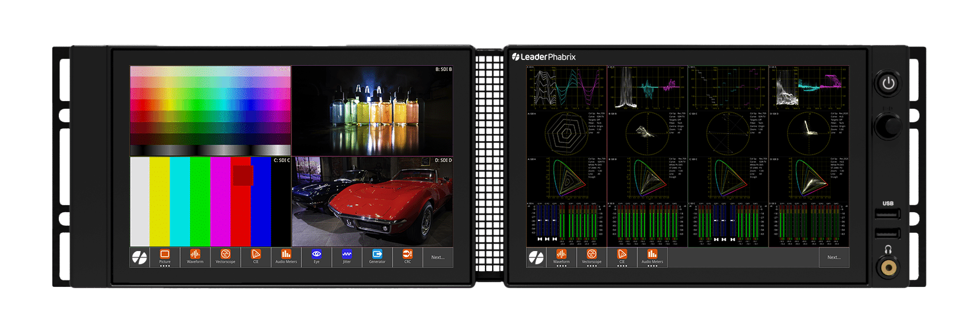The height and width of the screenshot is (331, 980).
Task: Select the SDI D red sports car picture
Action: [x=373, y=202]
